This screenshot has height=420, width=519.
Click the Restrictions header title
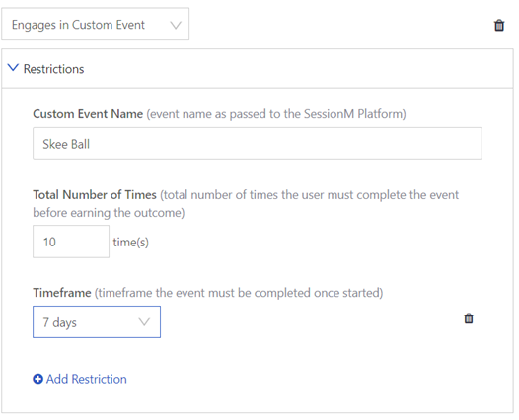coord(53,69)
